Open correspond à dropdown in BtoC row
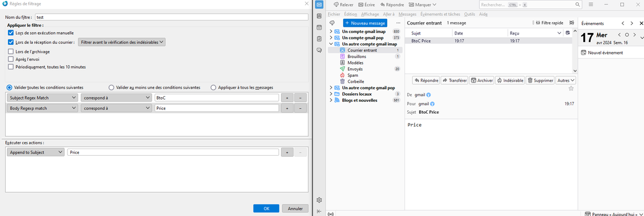The image size is (644, 216). [x=116, y=98]
